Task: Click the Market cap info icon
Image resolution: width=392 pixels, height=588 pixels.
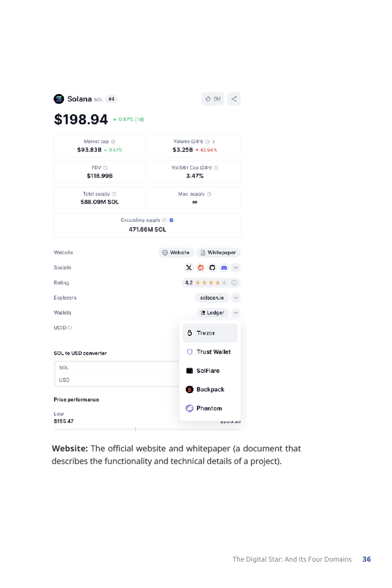Action: pos(113,141)
